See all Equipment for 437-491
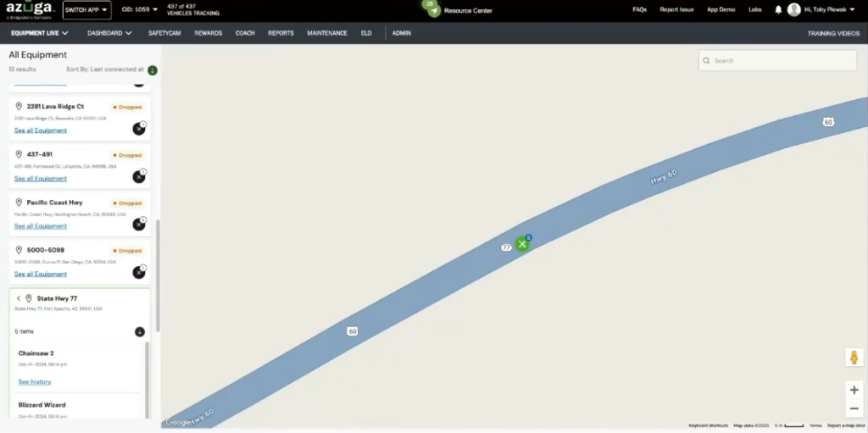 [x=41, y=179]
